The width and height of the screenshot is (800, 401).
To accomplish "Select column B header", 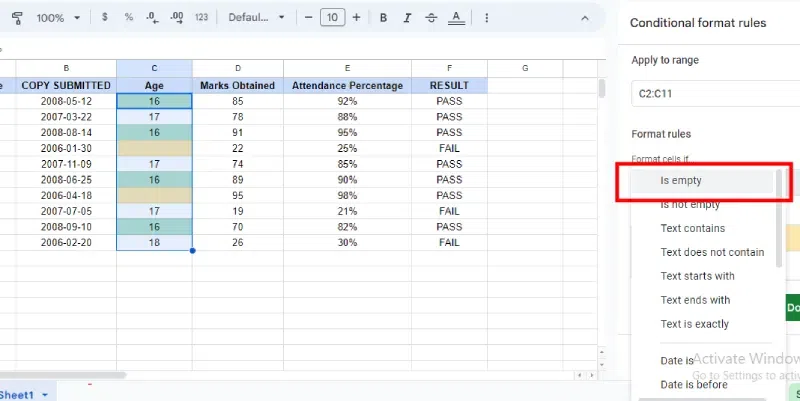I will [x=66, y=68].
